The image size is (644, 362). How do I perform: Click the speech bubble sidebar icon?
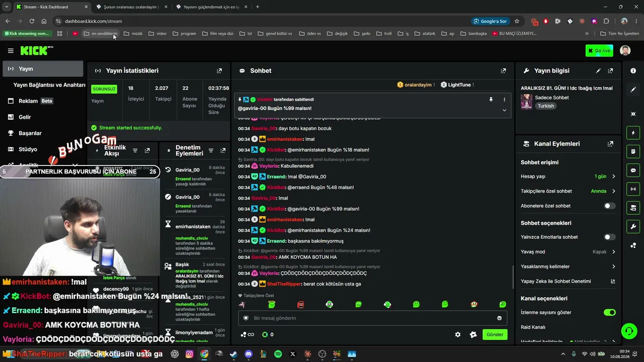coord(633,170)
